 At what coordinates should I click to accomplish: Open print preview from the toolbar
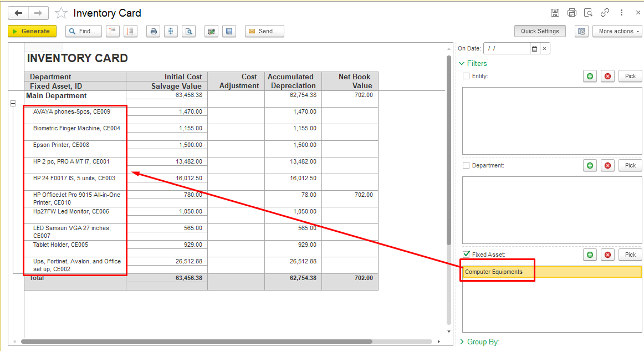coord(189,32)
